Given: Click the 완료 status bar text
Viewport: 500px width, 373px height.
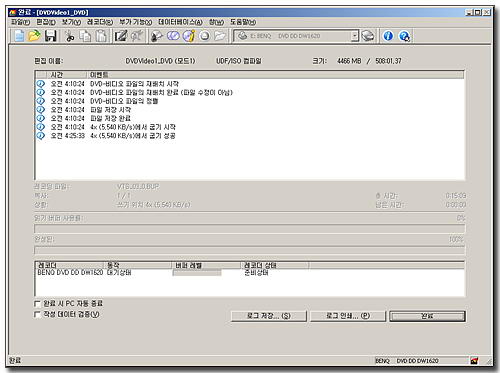Looking at the screenshot, I should tap(15, 360).
